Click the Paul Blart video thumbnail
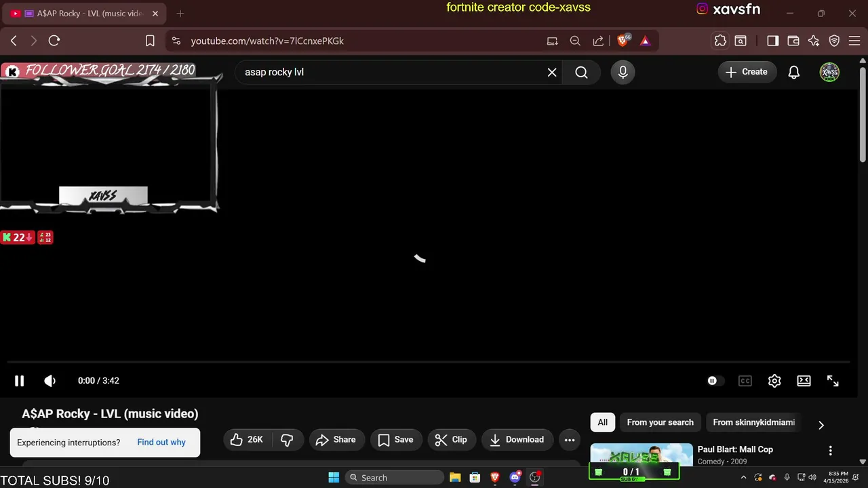868x488 pixels. 642,455
